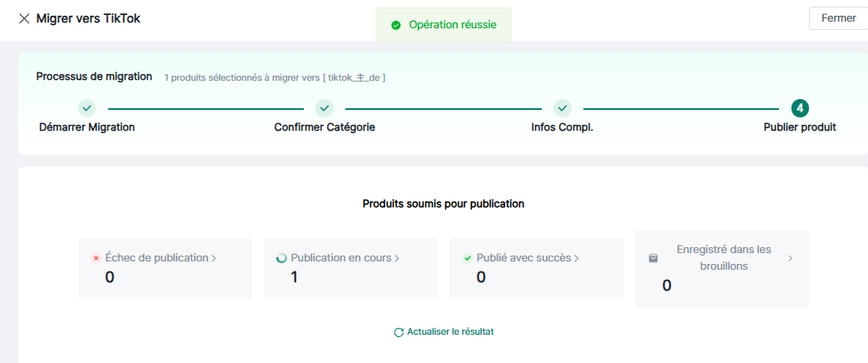868x363 pixels.
Task: Click the red Échec de publication icon
Action: 96,258
